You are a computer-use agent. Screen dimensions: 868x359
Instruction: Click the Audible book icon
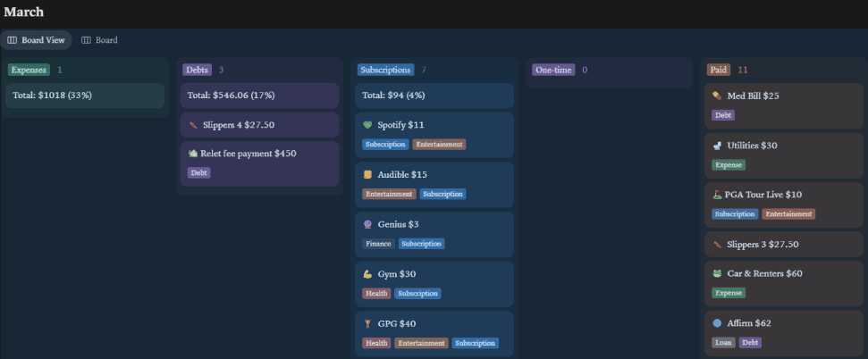367,175
